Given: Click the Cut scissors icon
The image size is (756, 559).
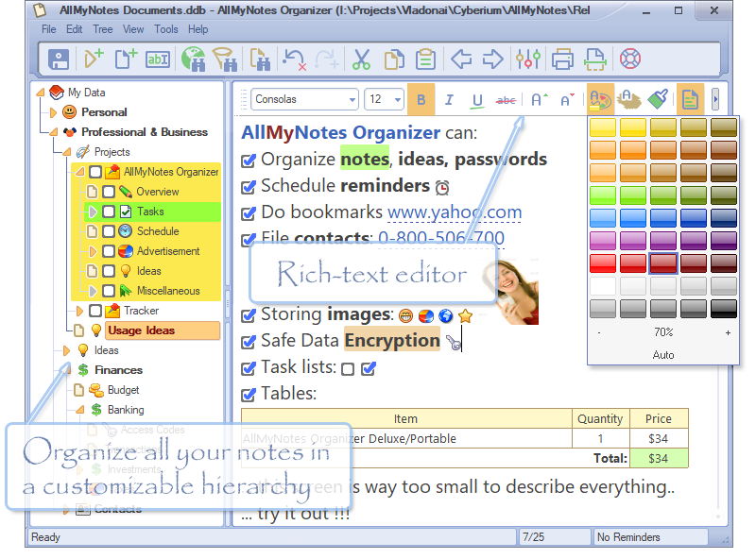Looking at the screenshot, I should pyautogui.click(x=361, y=59).
